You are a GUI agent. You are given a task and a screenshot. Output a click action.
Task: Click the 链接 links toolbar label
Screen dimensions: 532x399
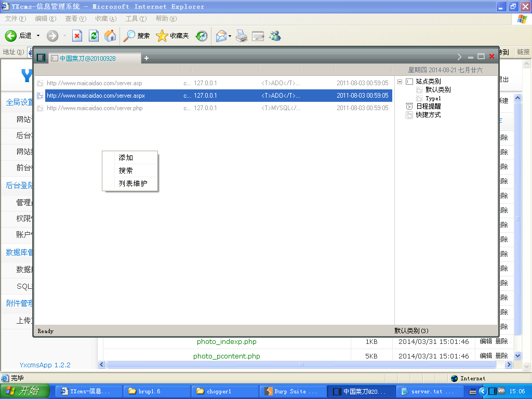[523, 52]
